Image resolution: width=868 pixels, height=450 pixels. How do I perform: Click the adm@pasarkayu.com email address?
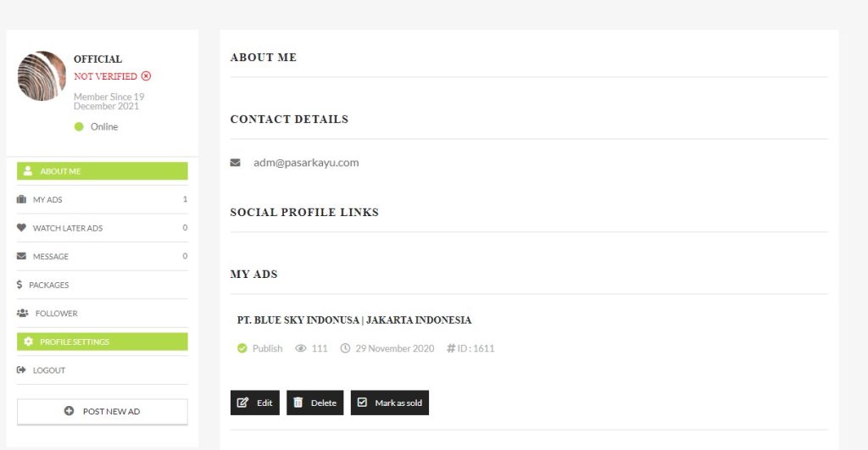[x=306, y=163]
